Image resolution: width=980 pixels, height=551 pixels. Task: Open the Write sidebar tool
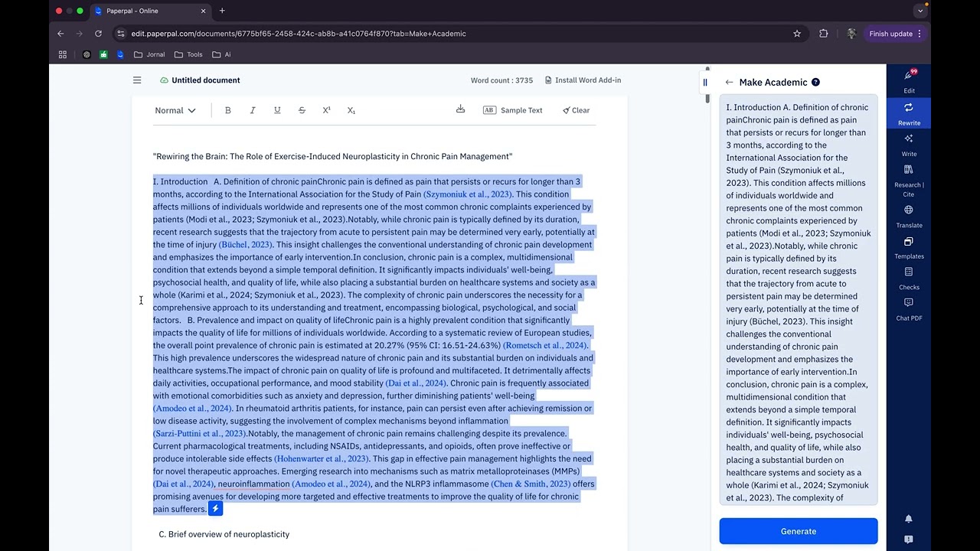click(909, 144)
